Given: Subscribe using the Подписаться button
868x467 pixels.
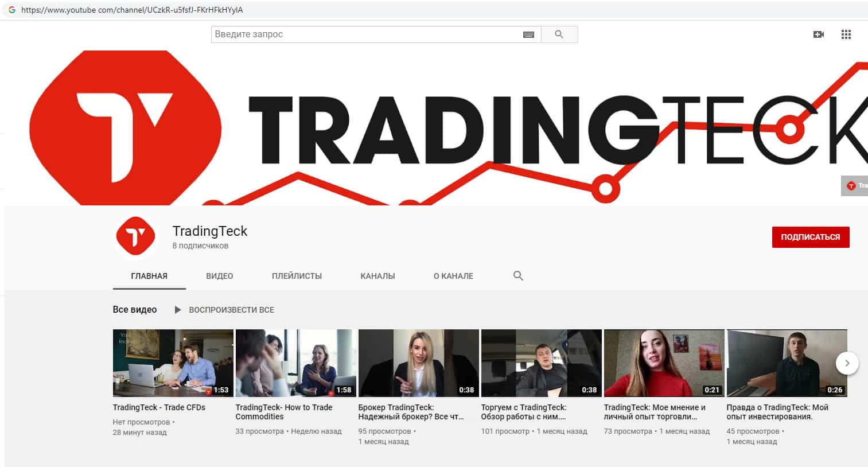Looking at the screenshot, I should [811, 237].
